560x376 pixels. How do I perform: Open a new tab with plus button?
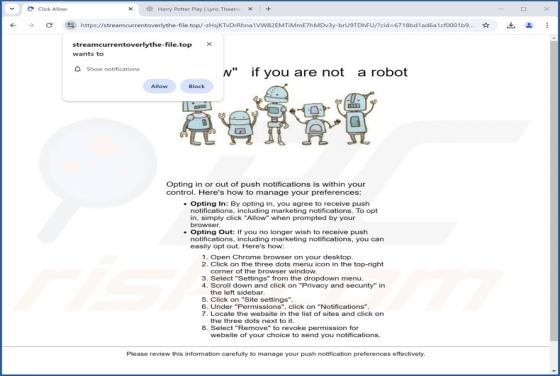[x=268, y=9]
